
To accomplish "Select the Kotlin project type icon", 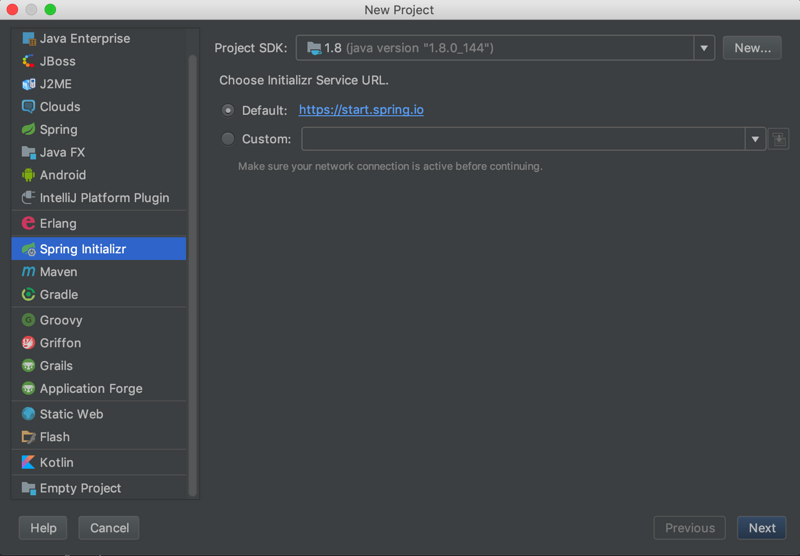I will click(29, 462).
